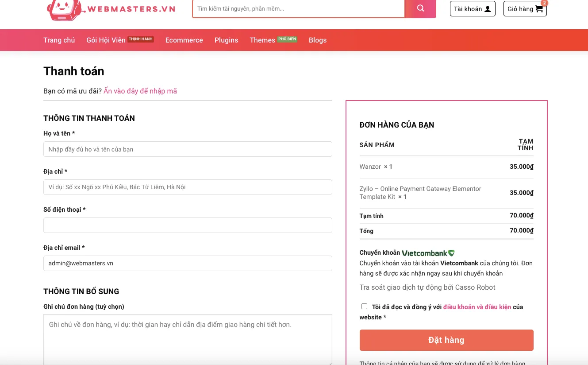This screenshot has height=365, width=588.
Task: Click the Tài khoản account button
Action: coord(473,9)
